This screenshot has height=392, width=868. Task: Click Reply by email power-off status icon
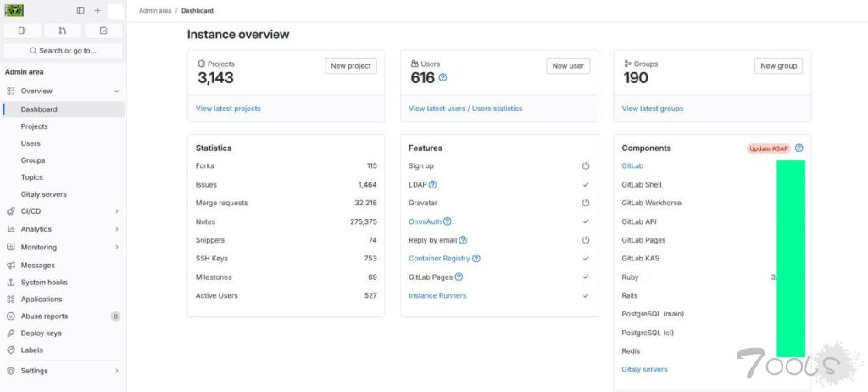pos(586,240)
